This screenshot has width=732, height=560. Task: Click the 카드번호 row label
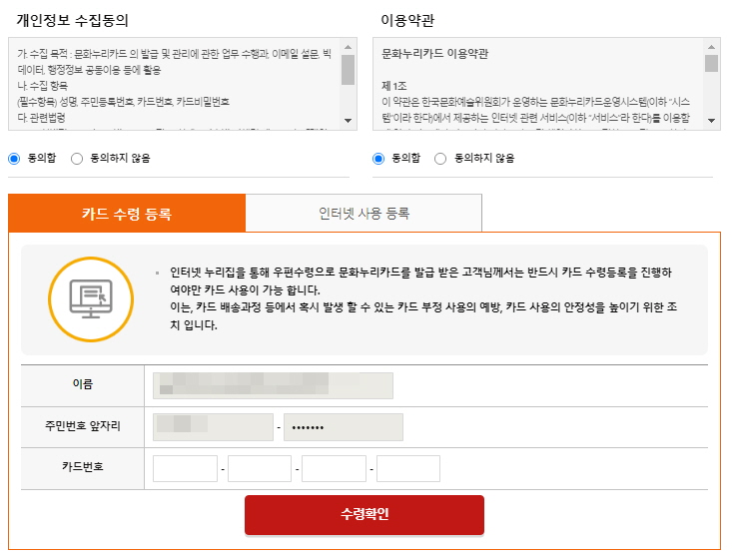click(83, 467)
